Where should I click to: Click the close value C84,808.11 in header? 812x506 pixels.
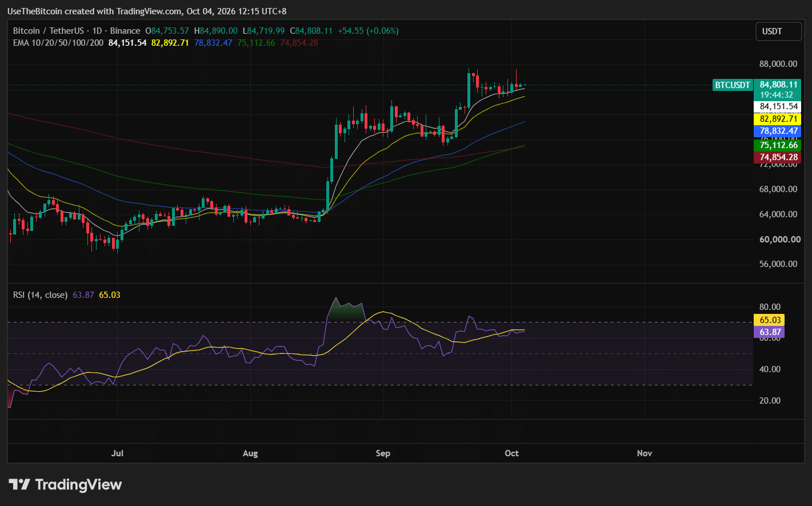[x=311, y=31]
